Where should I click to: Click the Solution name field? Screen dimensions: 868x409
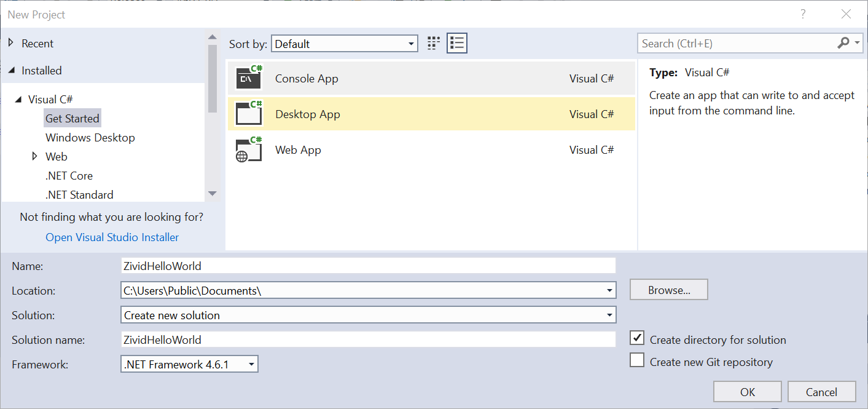(x=368, y=340)
